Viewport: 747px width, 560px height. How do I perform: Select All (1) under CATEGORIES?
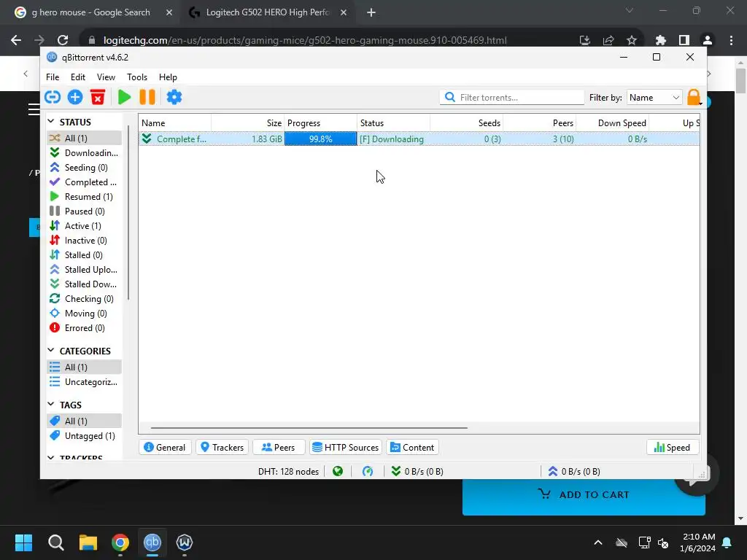84,367
